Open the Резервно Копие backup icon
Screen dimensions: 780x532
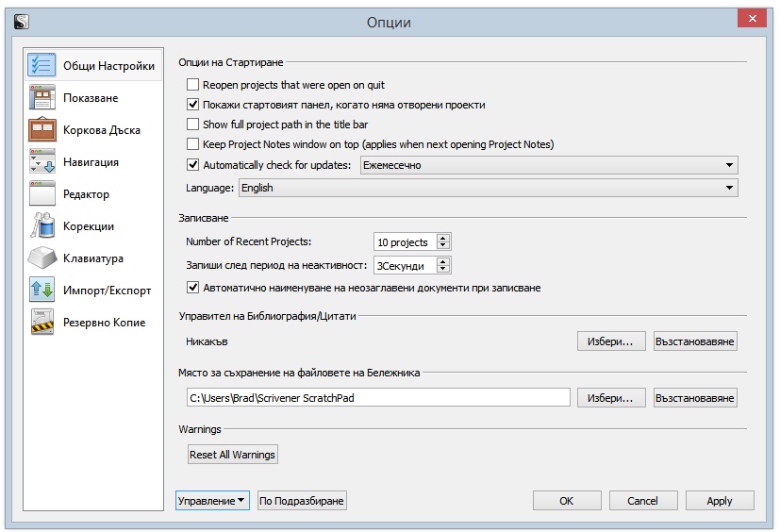(x=43, y=323)
